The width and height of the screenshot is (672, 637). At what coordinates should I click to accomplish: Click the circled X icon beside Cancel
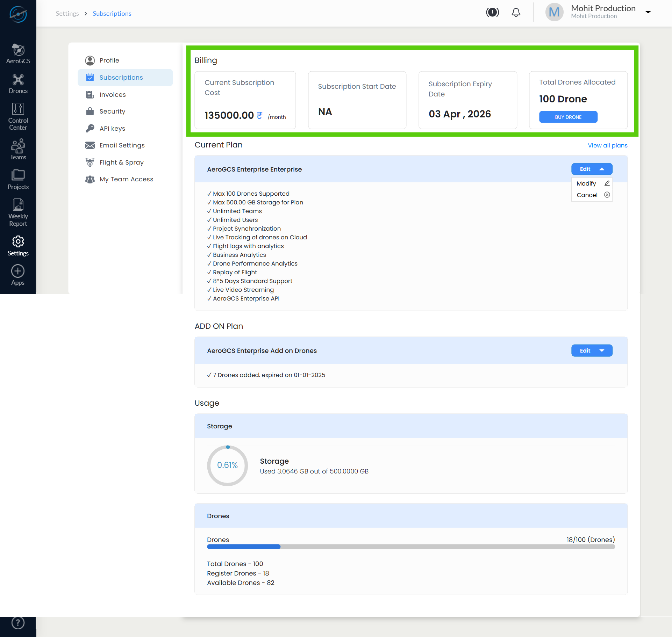607,195
